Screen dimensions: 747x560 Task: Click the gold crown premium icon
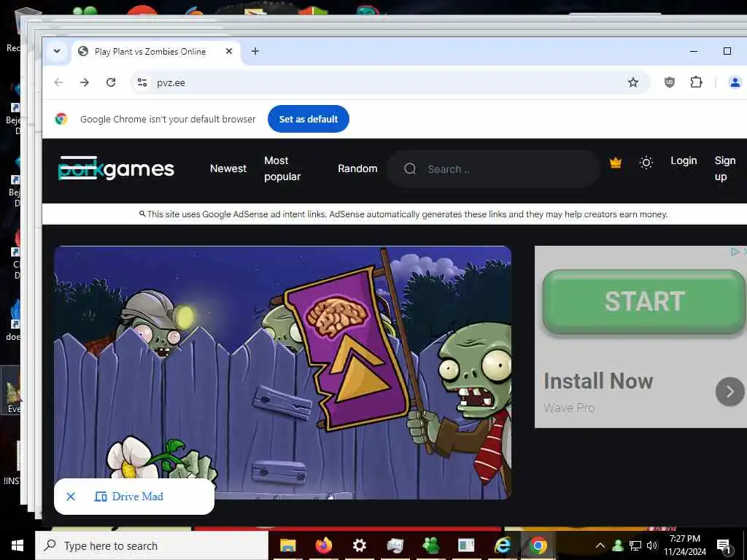click(x=616, y=163)
